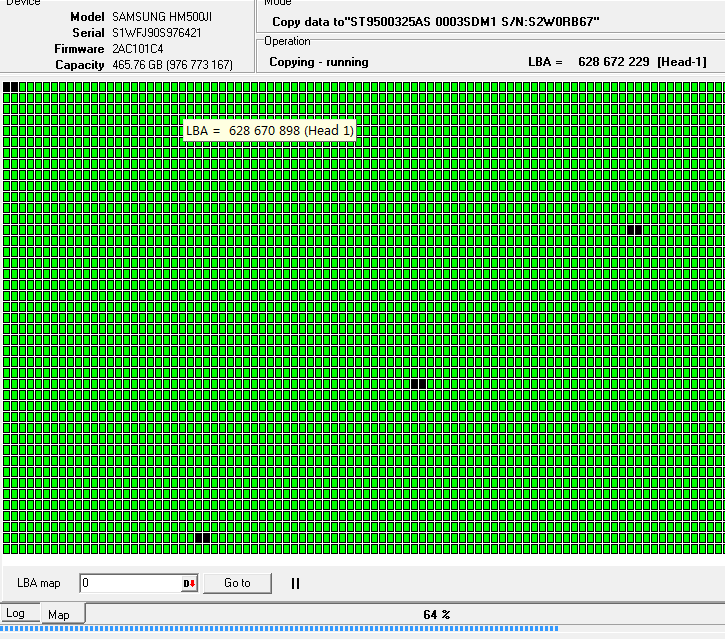Click black bad-sector block at map's top-left corner

coord(11,87)
